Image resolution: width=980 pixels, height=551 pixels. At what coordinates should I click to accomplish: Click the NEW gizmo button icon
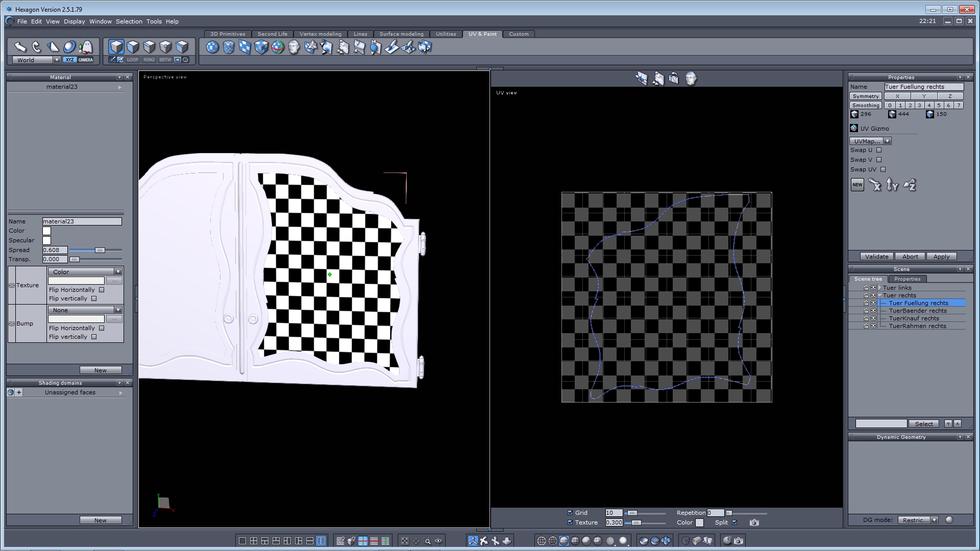click(x=857, y=185)
